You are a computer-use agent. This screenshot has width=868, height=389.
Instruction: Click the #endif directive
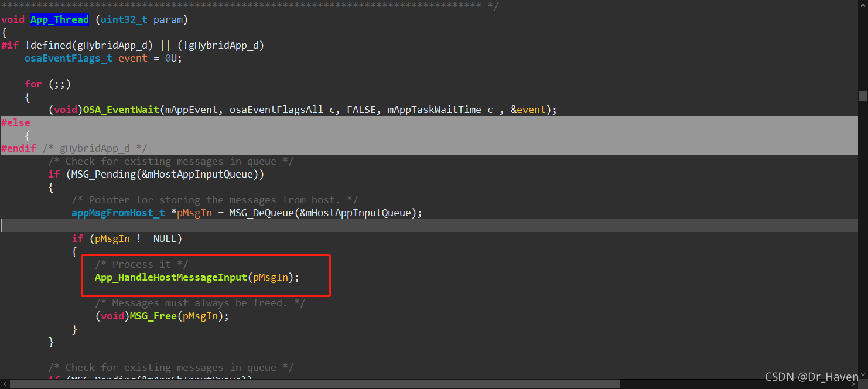(19, 148)
